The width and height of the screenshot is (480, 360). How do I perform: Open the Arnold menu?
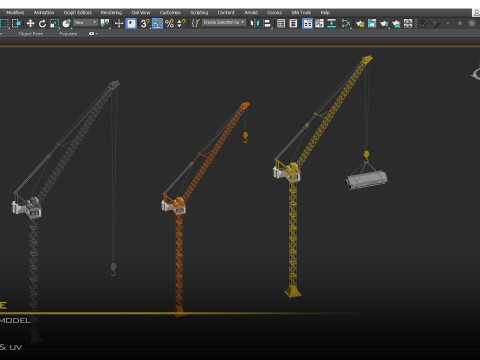pos(251,12)
